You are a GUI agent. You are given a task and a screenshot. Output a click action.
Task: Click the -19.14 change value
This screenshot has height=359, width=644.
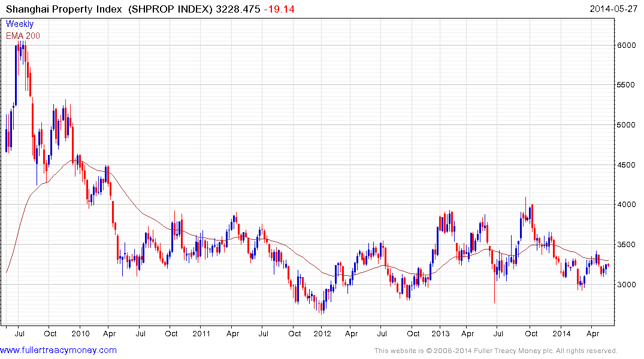tap(279, 9)
